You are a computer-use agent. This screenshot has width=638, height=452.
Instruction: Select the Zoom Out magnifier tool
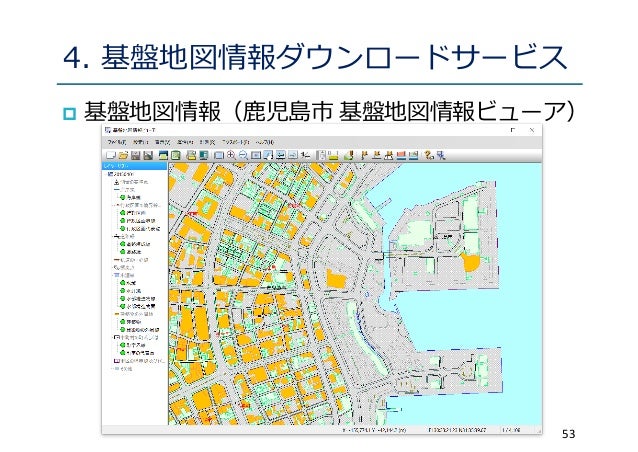click(243, 156)
